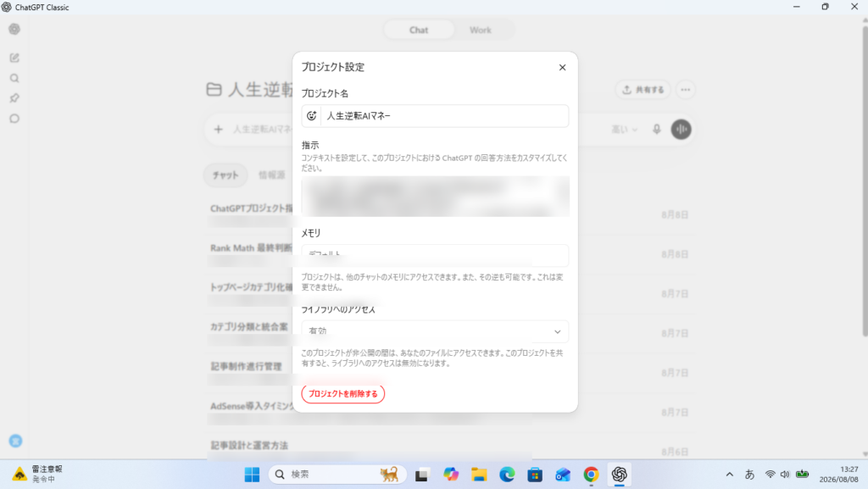This screenshot has height=489, width=868.
Task: Open Microsoft Edge from taskbar
Action: coord(507,475)
